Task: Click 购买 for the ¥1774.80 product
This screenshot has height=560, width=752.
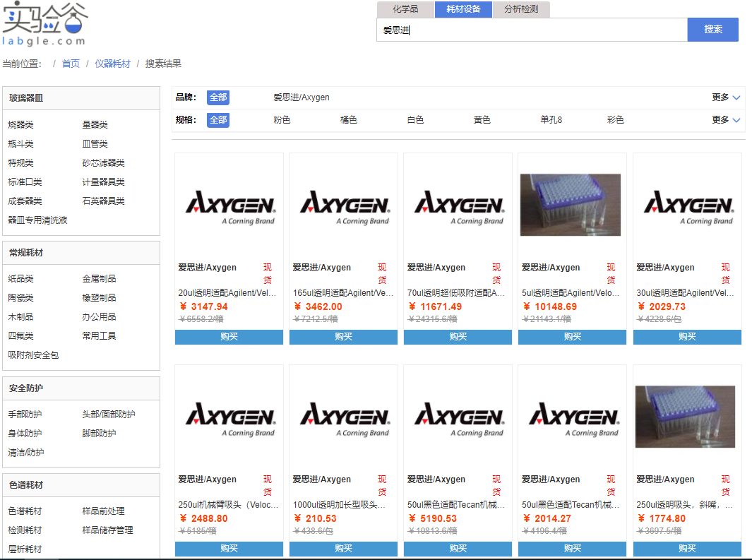Action: [x=687, y=549]
